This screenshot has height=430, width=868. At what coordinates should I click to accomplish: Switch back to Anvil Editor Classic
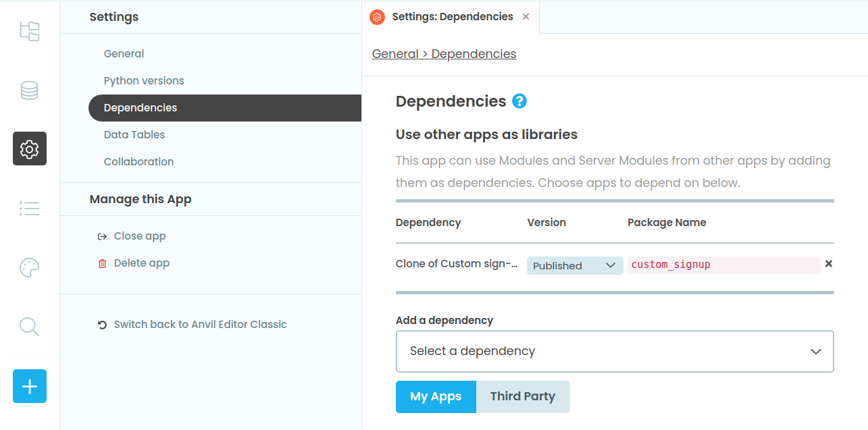click(x=200, y=325)
